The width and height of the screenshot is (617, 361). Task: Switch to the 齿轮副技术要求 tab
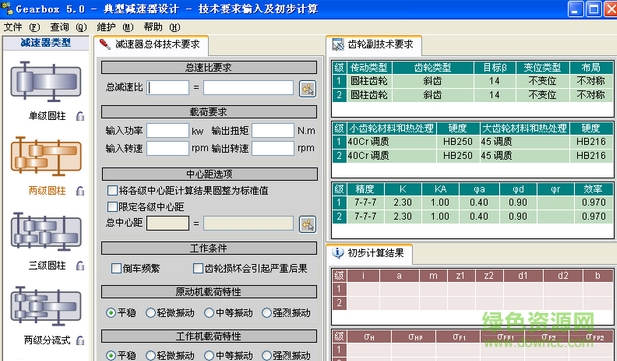point(374,45)
